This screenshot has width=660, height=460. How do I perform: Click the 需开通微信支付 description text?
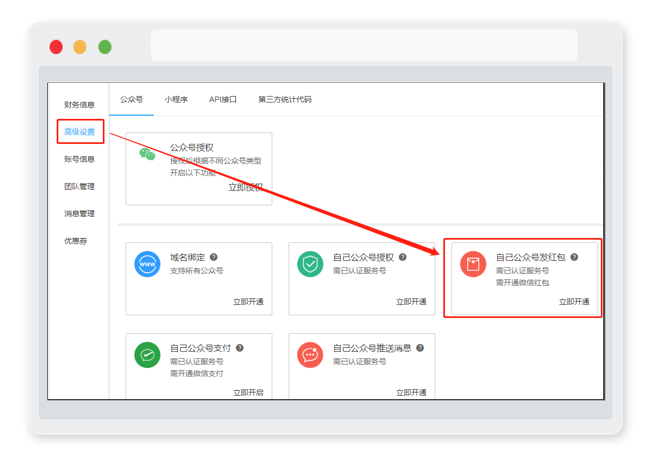pos(197,374)
